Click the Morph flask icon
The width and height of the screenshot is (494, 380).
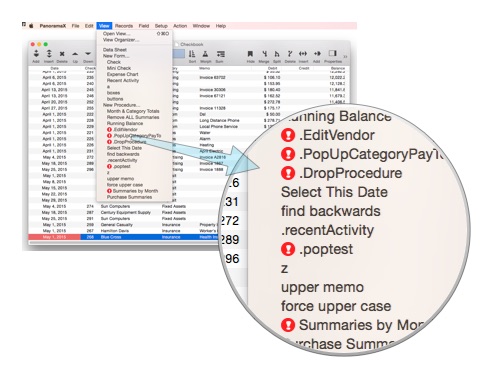coord(205,54)
